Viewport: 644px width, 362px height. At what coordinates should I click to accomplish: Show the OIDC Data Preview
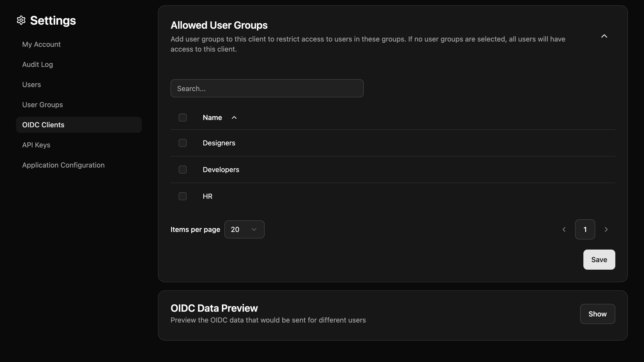(x=597, y=314)
